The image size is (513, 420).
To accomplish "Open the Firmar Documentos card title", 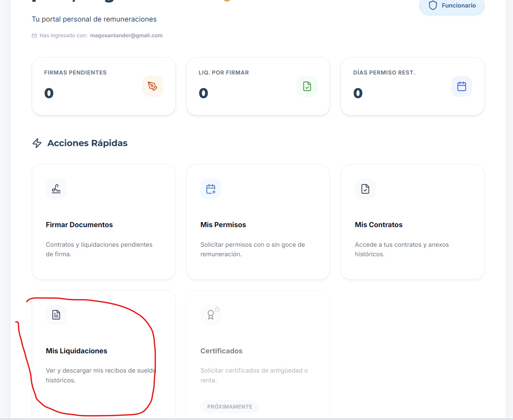I will point(79,225).
